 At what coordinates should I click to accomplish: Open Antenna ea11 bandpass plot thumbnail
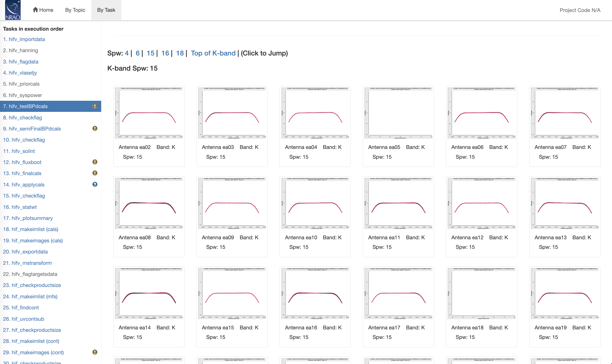pyautogui.click(x=398, y=203)
